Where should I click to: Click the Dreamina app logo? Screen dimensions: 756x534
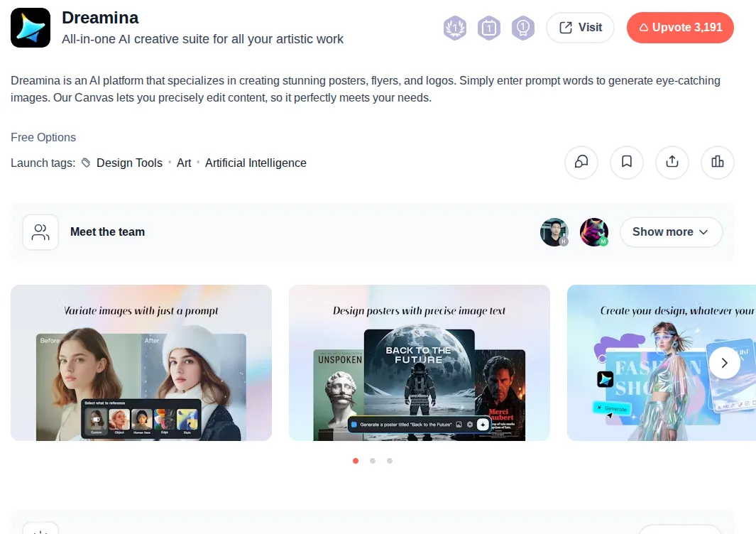pos(31,28)
